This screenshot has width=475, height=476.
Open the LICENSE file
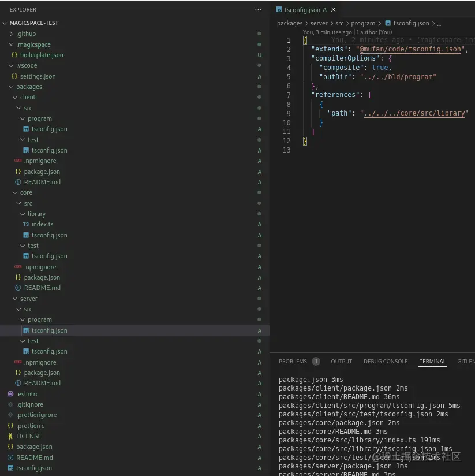coord(29,436)
